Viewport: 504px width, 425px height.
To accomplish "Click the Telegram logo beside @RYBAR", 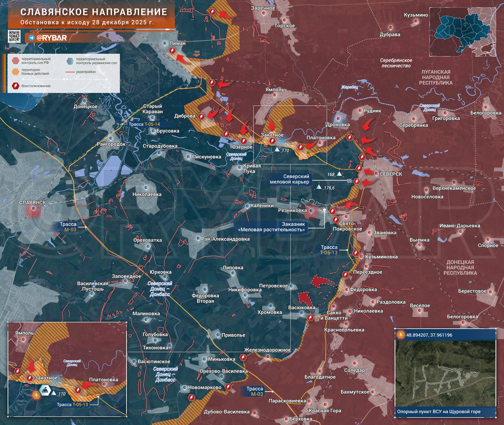I will [31, 38].
